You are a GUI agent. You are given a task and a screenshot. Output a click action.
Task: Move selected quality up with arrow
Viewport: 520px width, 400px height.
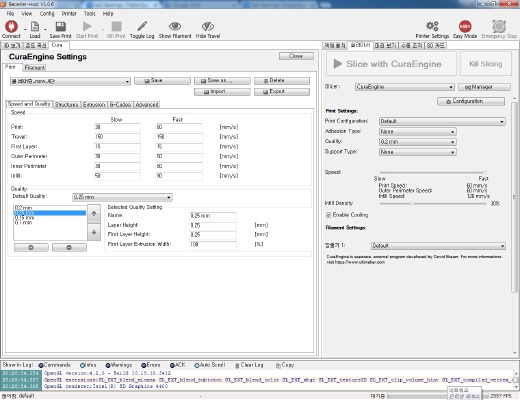94,213
